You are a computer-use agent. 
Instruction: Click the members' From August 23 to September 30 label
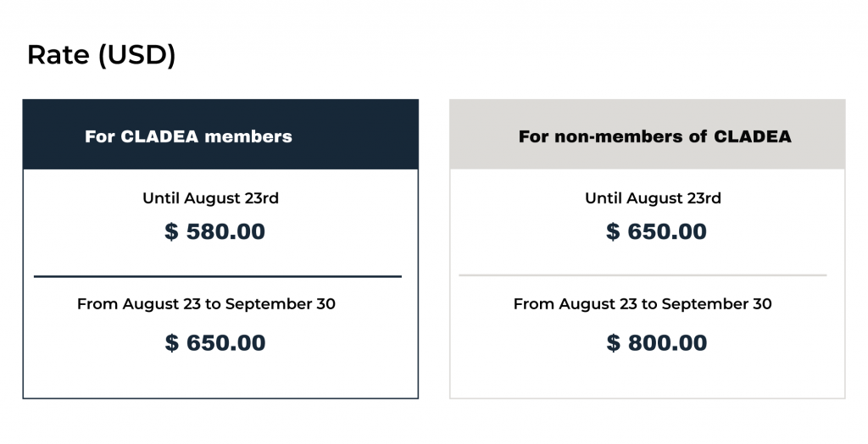[x=207, y=304]
